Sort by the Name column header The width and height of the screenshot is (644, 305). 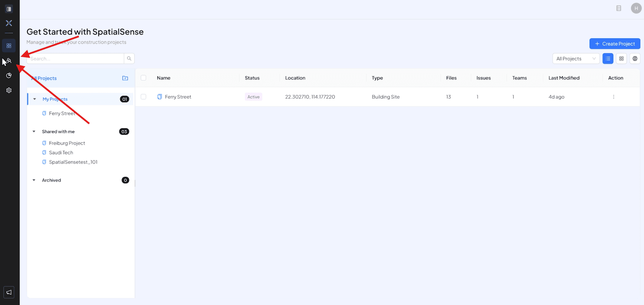[163, 78]
